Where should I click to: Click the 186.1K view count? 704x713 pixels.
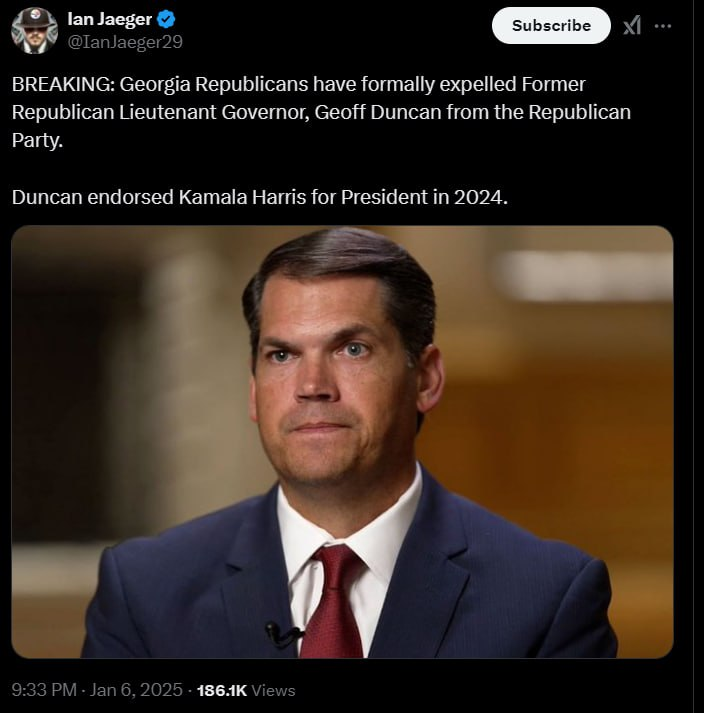[222, 690]
